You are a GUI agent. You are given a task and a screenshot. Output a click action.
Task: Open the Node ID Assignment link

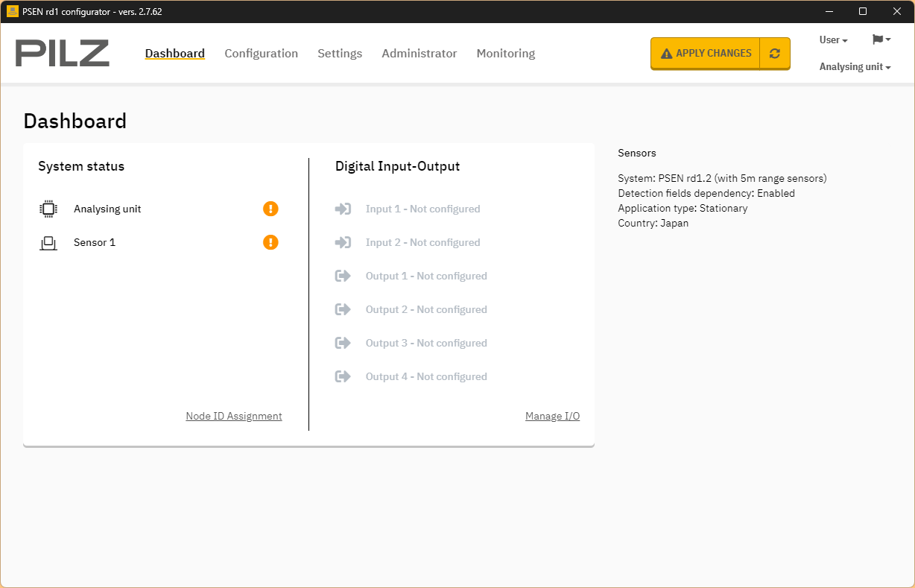point(234,417)
